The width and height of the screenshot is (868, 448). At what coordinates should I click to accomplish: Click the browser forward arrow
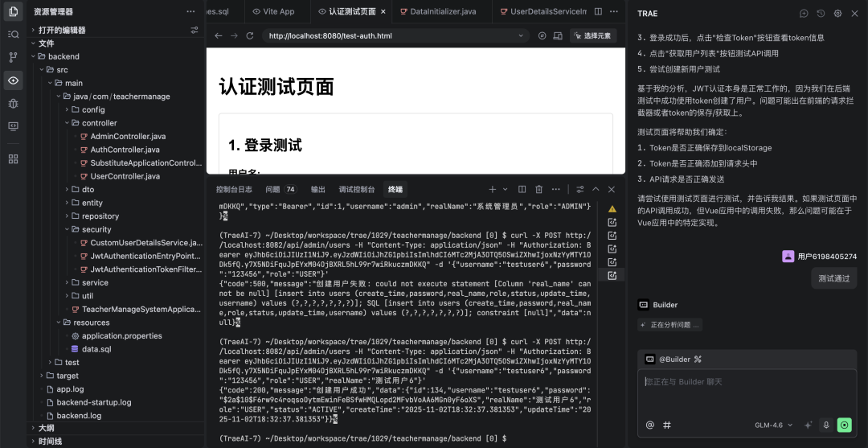pos(234,35)
